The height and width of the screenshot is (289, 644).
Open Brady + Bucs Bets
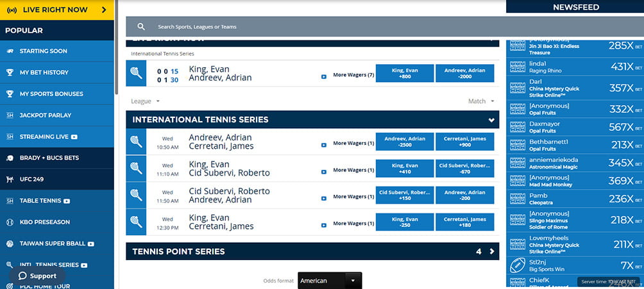pyautogui.click(x=56, y=158)
